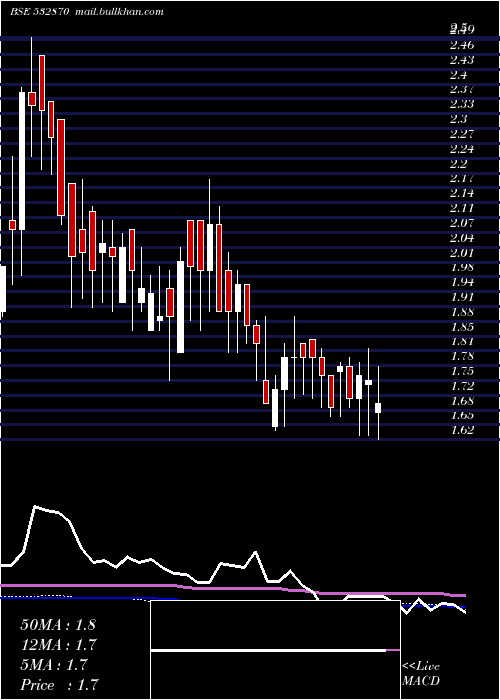Select the 1.94 price axis label
Viewport: 500px width, 700px height.
point(462,282)
